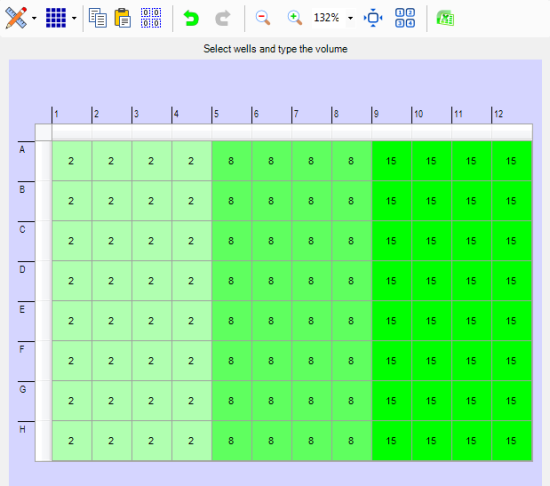Open the blue well grid pattern icon
The height and width of the screenshot is (486, 550).
pyautogui.click(x=56, y=18)
